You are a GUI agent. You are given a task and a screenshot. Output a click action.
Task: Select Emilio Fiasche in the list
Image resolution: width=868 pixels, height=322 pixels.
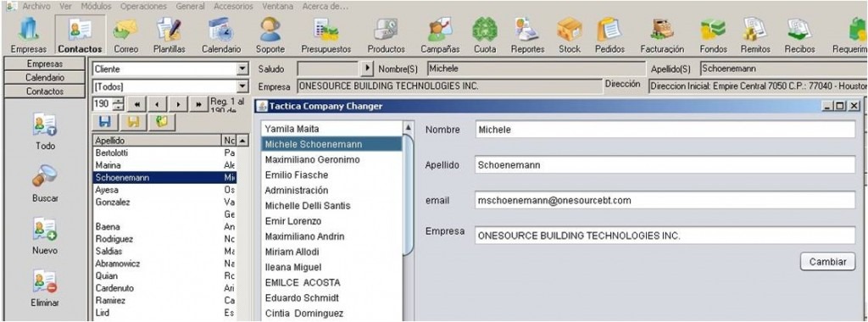coord(332,175)
